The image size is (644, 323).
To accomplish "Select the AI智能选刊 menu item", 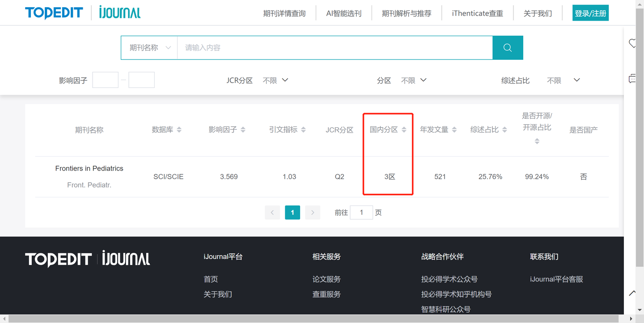I will tap(343, 13).
